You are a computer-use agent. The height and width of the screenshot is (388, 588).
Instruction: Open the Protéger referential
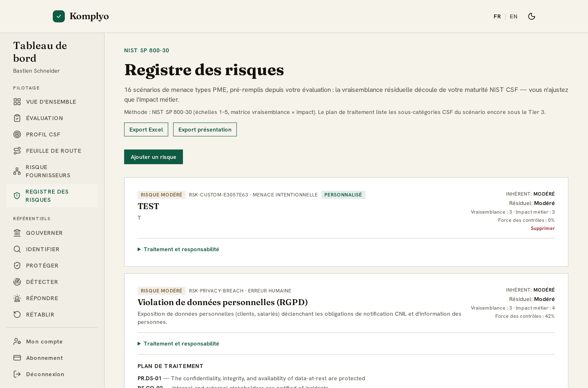point(52,265)
